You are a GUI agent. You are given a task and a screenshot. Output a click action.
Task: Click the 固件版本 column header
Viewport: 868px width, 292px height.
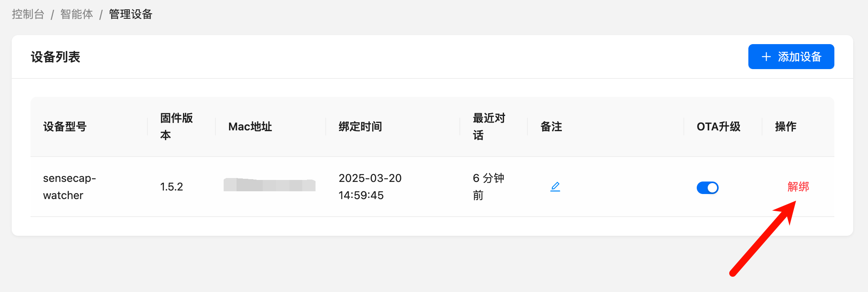[x=177, y=126]
